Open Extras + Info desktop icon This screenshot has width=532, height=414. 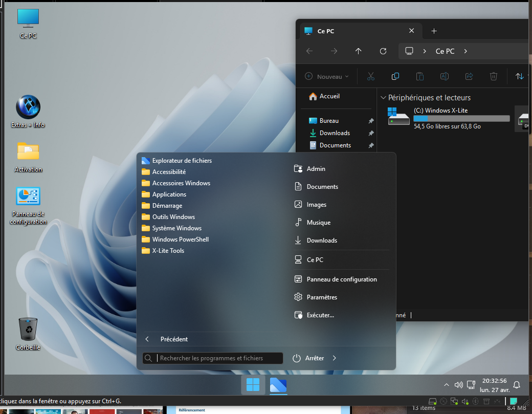[x=28, y=112]
